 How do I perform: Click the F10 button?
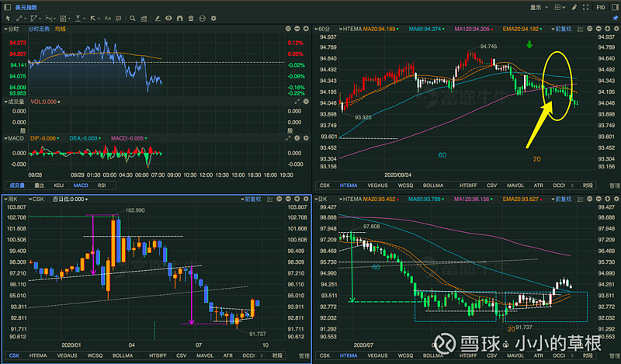click(600, 7)
